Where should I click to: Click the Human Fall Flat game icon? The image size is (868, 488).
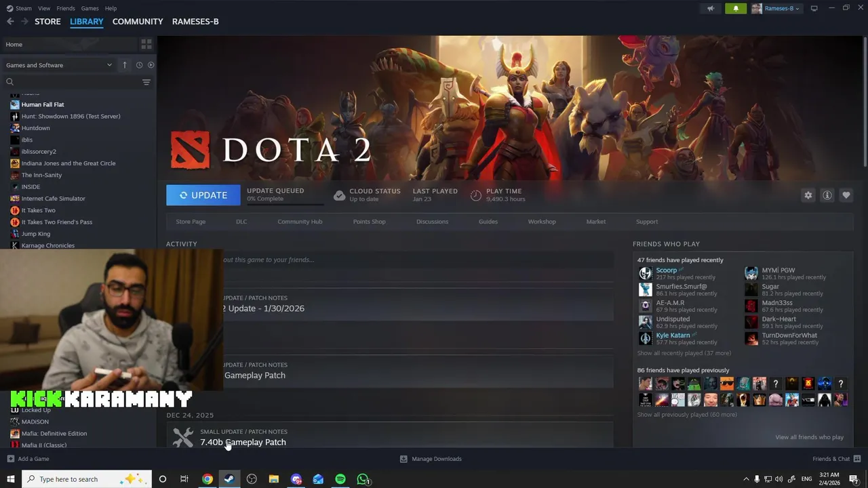tap(15, 104)
